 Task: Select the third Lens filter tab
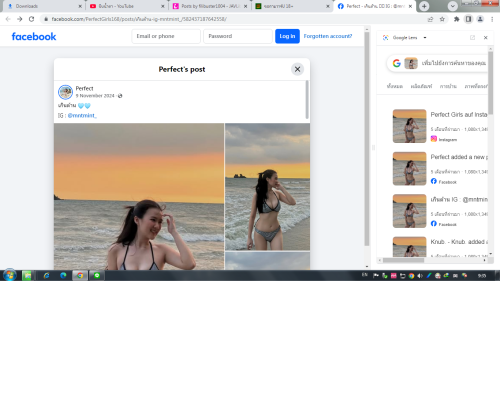point(448,86)
